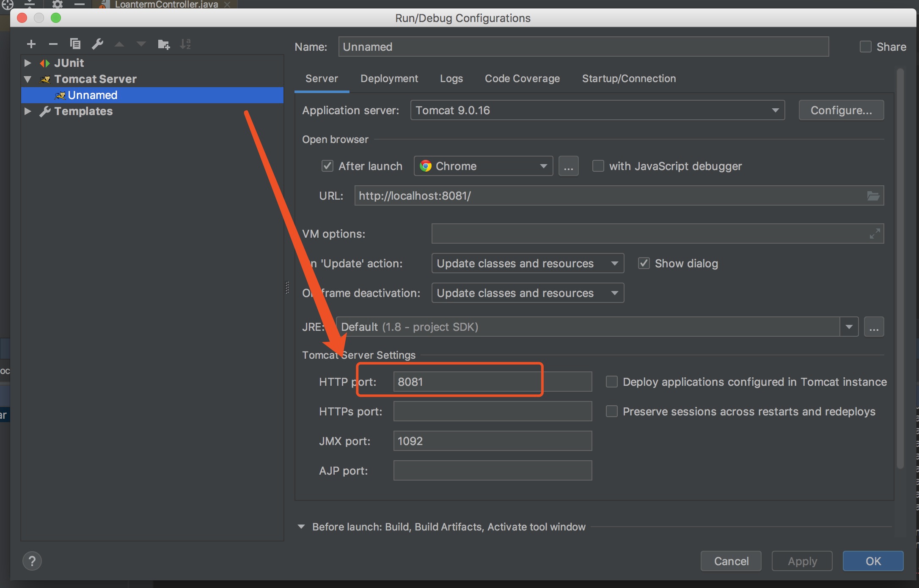Click the HTTP port field showing 8081

pyautogui.click(x=493, y=382)
